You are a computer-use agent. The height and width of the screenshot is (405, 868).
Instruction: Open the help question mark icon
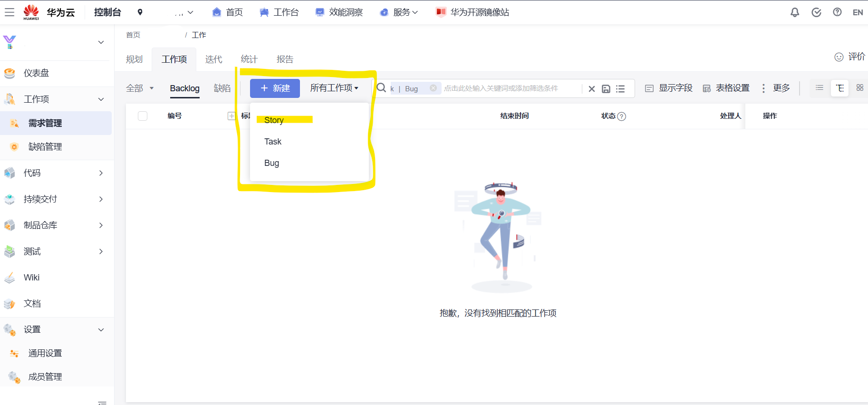coord(837,12)
